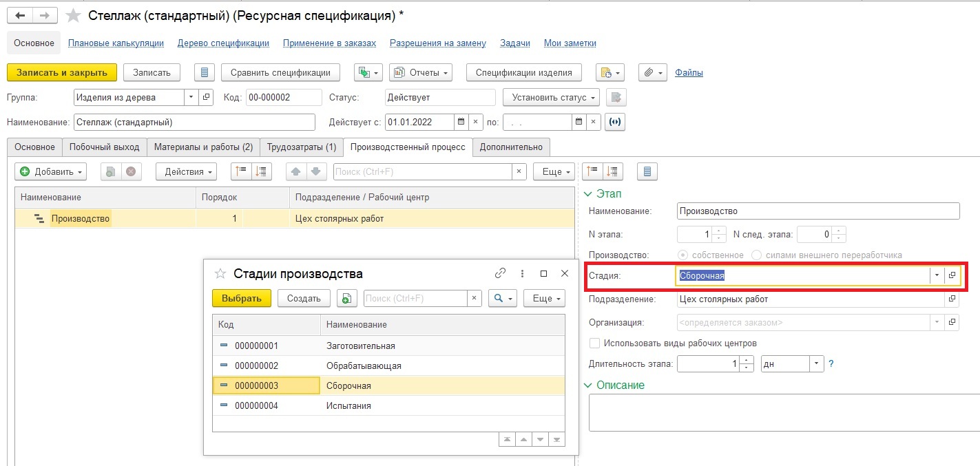Get link icon in Стадии производства
This screenshot has height=466, width=980.
501,273
